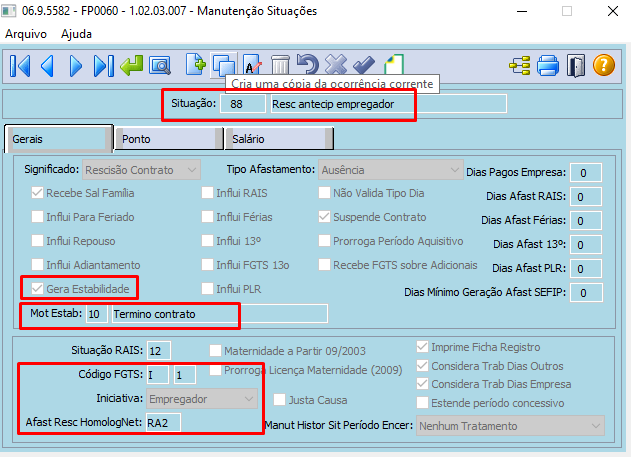Viewport: 633px width, 462px height.
Task: Switch to the Gerais tab
Action: pyautogui.click(x=59, y=139)
